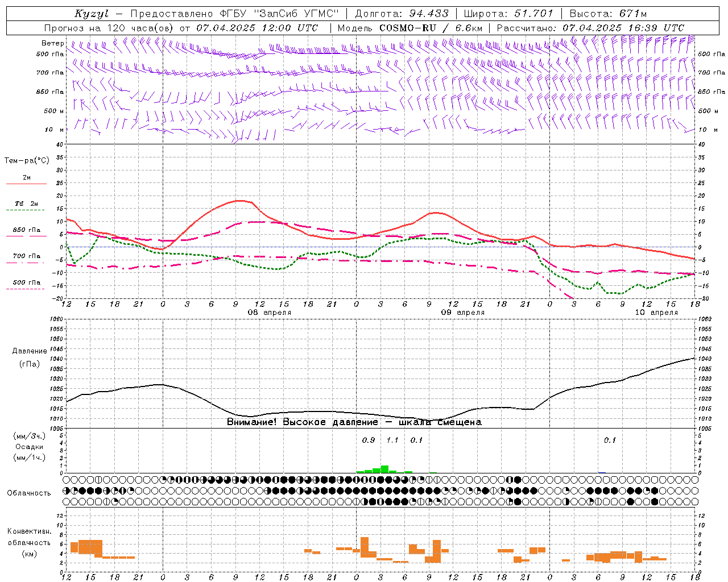Screen dimensions: 728x582
Task: Click the 'Рассчитано: 07.04.2025 16:39 UTC' timestamp
Action: pos(590,28)
